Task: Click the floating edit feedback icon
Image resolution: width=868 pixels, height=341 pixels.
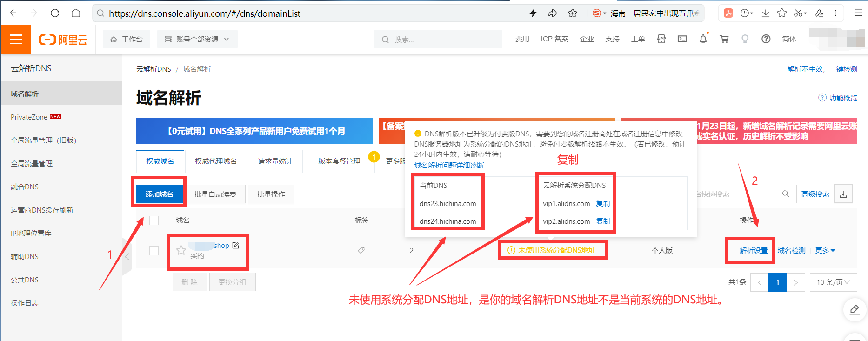Action: point(855,310)
